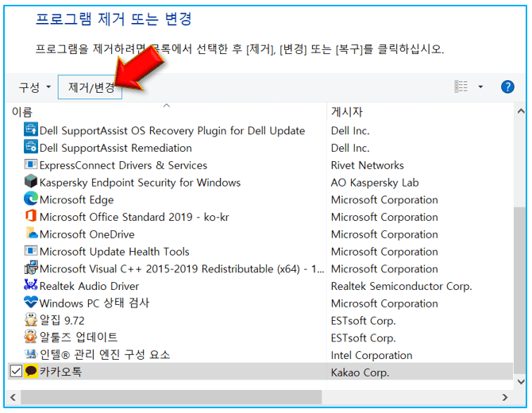
Task: Click the vertical scrollbar up arrow
Action: click(520, 111)
